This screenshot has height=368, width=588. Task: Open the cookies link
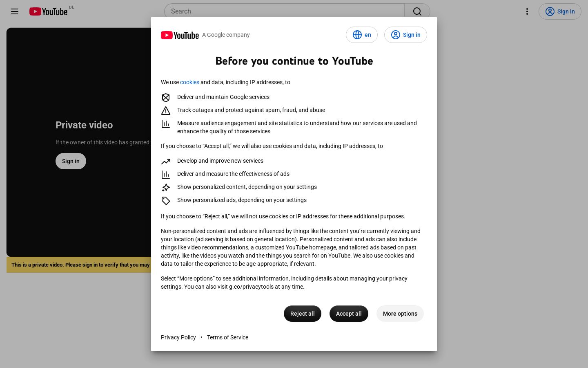pyautogui.click(x=189, y=82)
